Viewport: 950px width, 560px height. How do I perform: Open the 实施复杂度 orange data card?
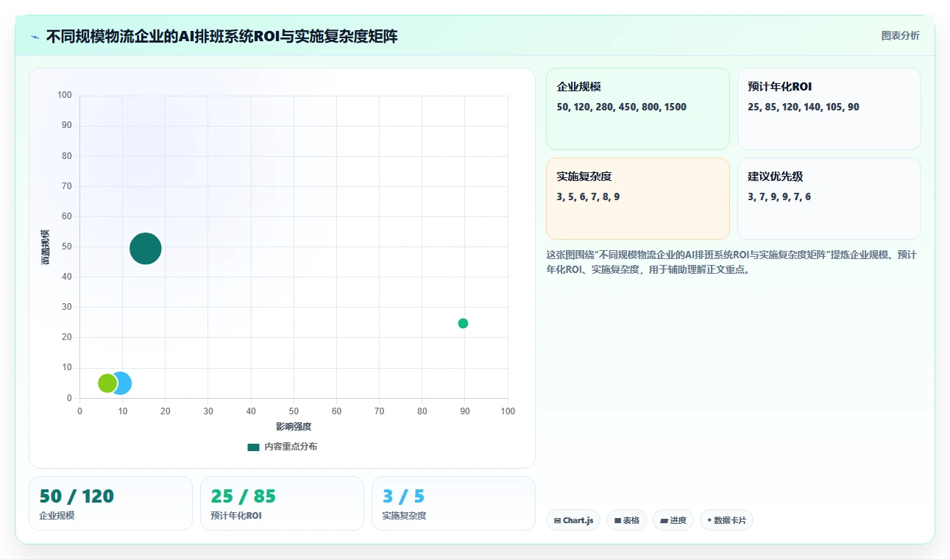click(637, 199)
